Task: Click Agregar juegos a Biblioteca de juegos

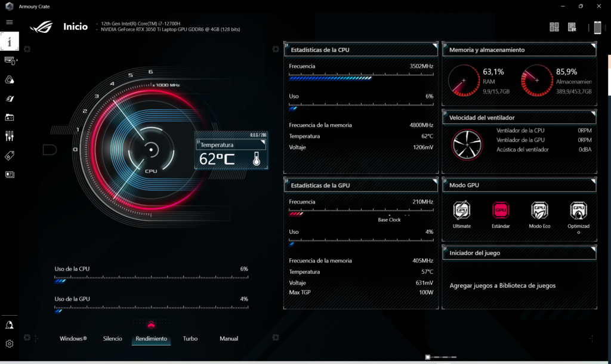Action: pos(502,286)
